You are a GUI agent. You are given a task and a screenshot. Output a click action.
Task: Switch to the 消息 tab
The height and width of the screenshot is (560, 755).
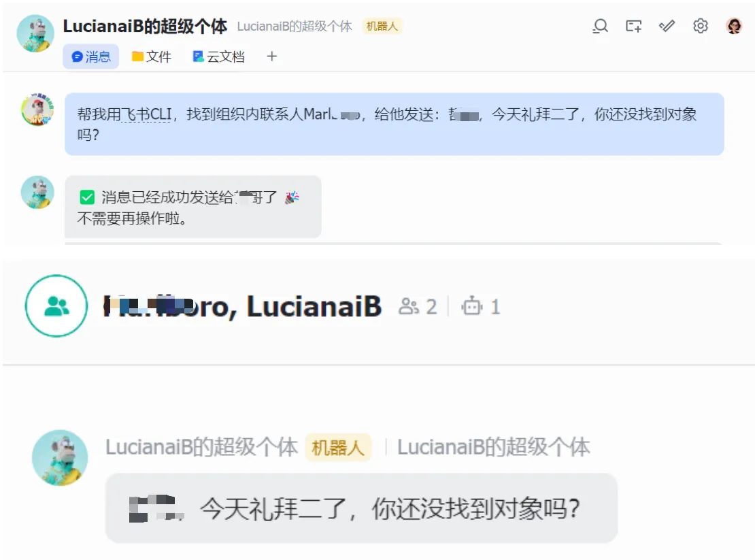[x=90, y=56]
